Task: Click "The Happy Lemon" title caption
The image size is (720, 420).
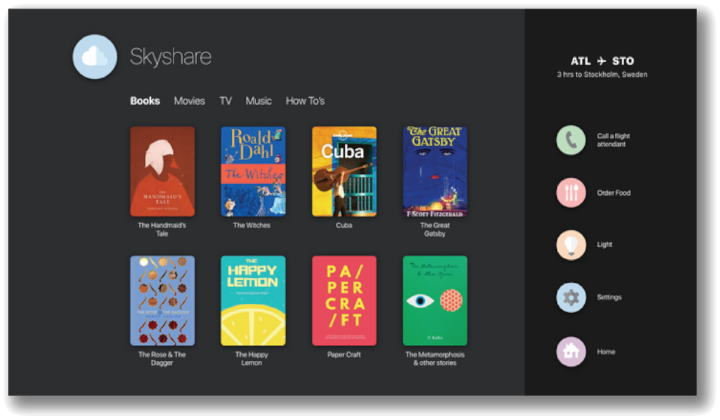Action: pyautogui.click(x=252, y=358)
